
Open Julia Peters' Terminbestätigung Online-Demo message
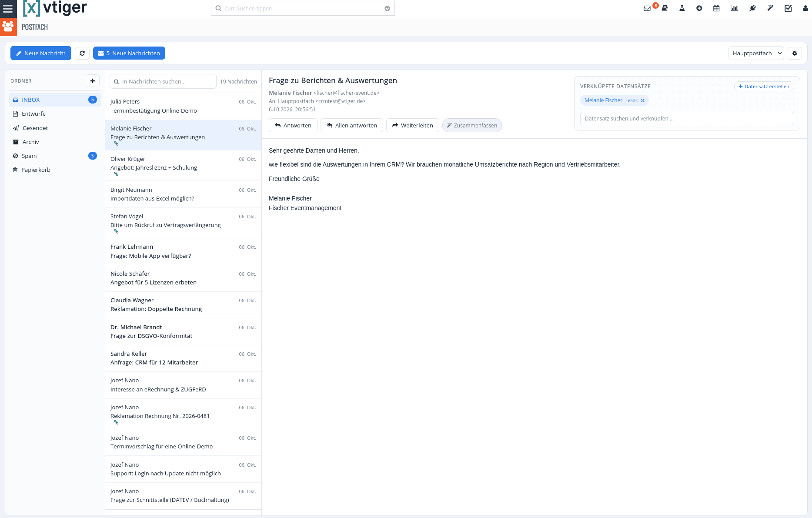tap(183, 106)
